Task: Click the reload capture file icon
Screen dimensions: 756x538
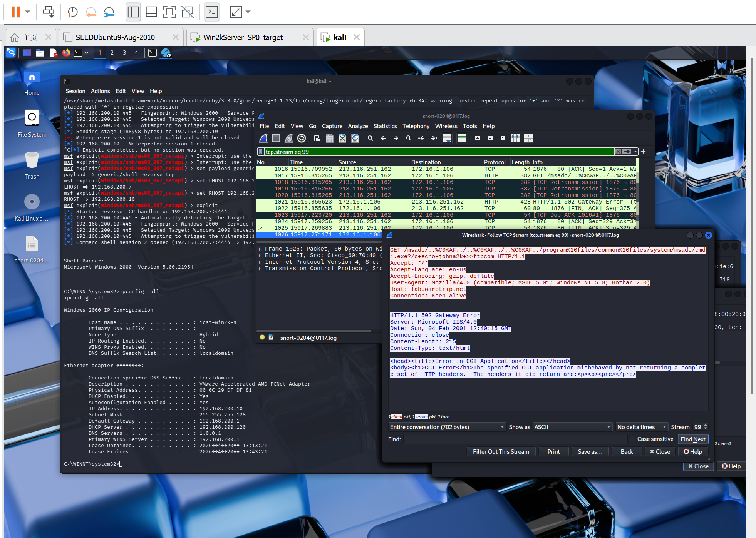Action: point(355,138)
